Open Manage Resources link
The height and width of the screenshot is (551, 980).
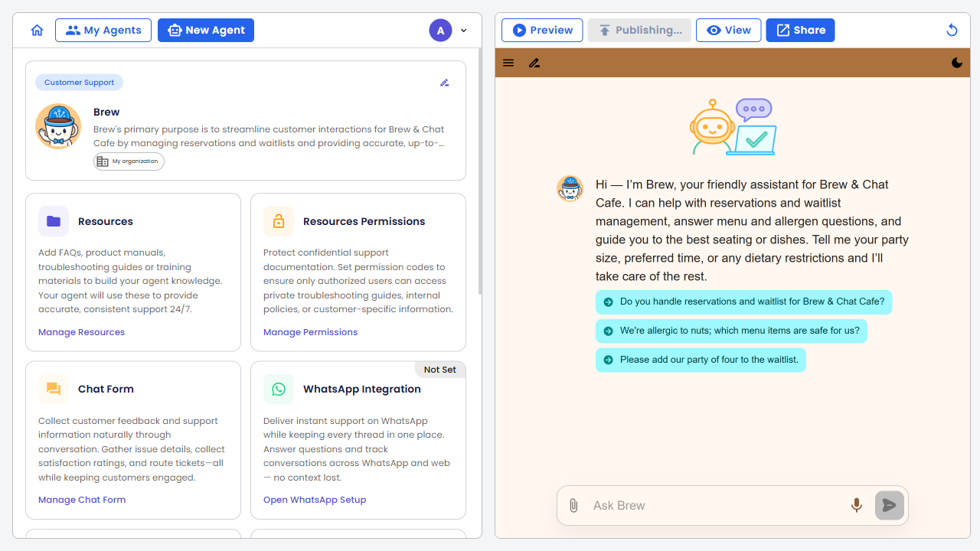81,332
